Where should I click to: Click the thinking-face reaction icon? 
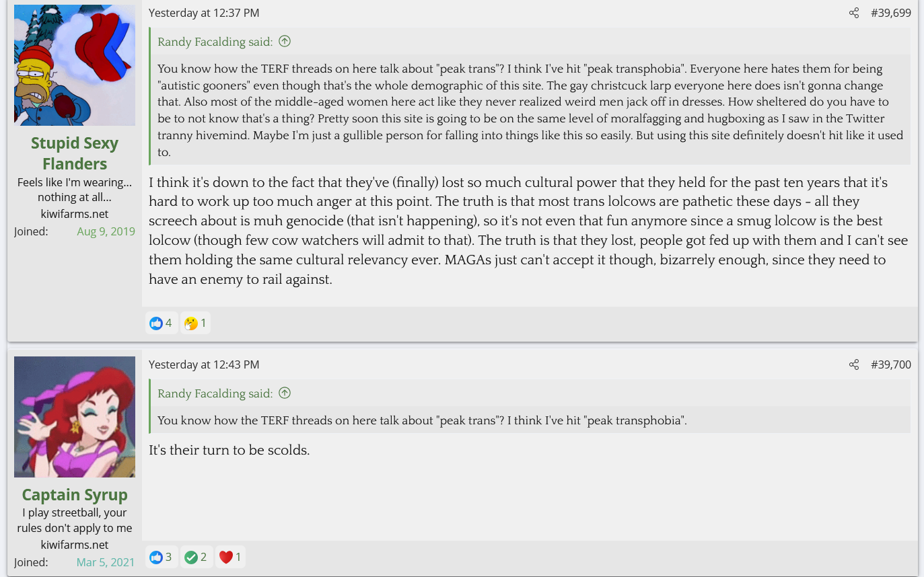[191, 323]
